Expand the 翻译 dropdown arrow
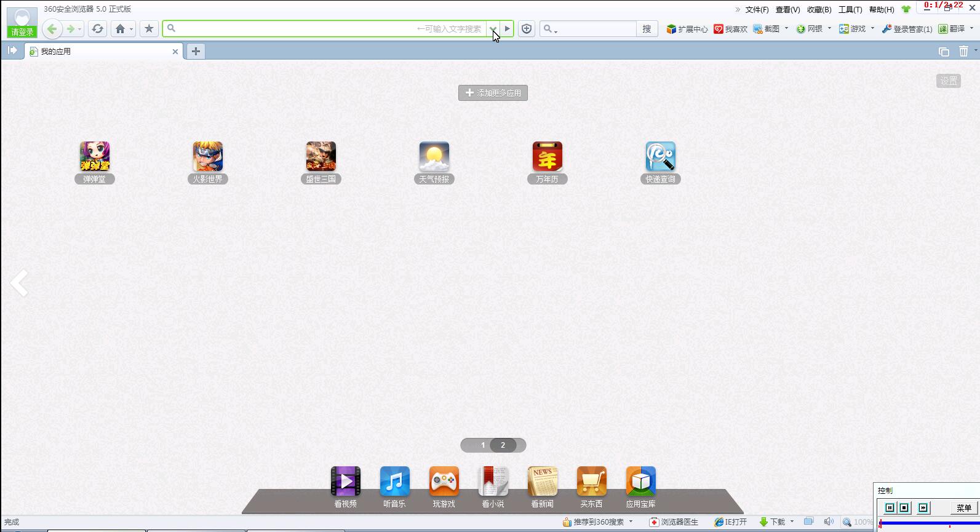The image size is (980, 532). pos(971,28)
